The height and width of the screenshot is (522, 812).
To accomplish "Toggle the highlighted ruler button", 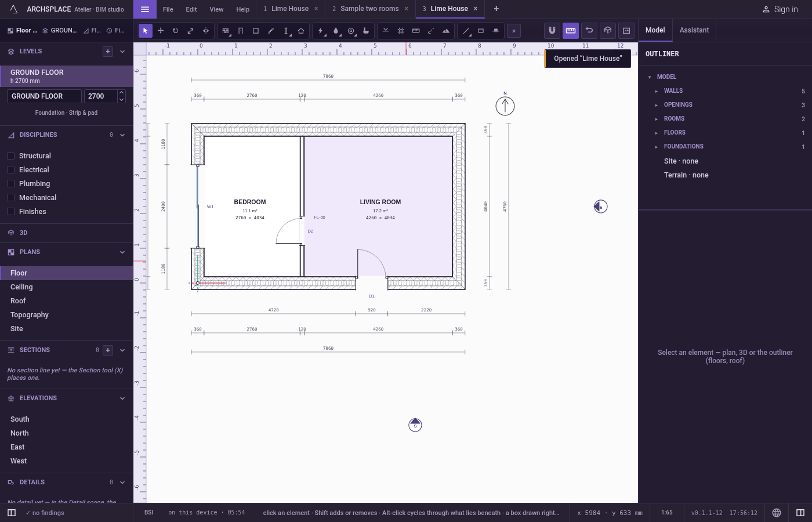I will coord(571,31).
